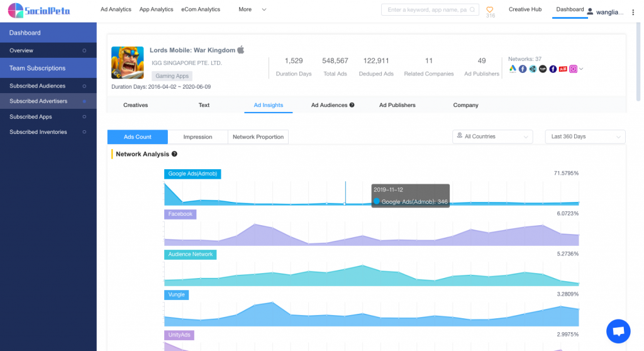Click the Subscribed Advertisers circle indicator
This screenshot has width=644, height=351.
click(x=84, y=101)
